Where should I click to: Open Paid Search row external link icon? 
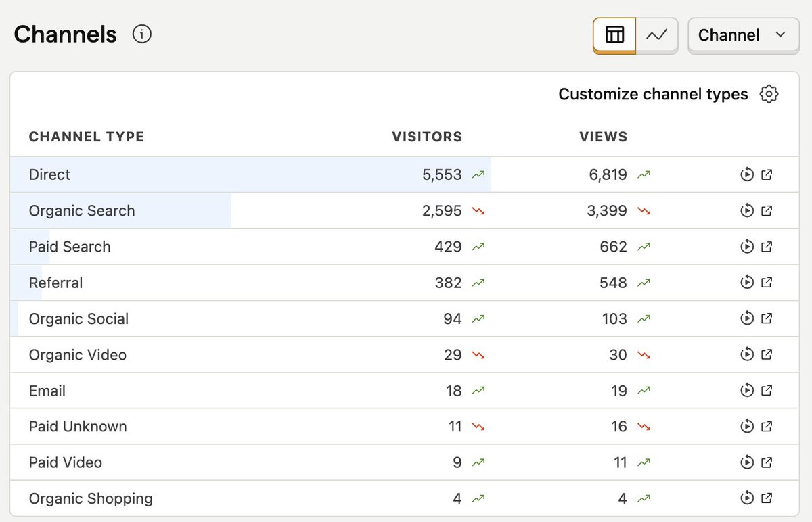click(x=767, y=247)
